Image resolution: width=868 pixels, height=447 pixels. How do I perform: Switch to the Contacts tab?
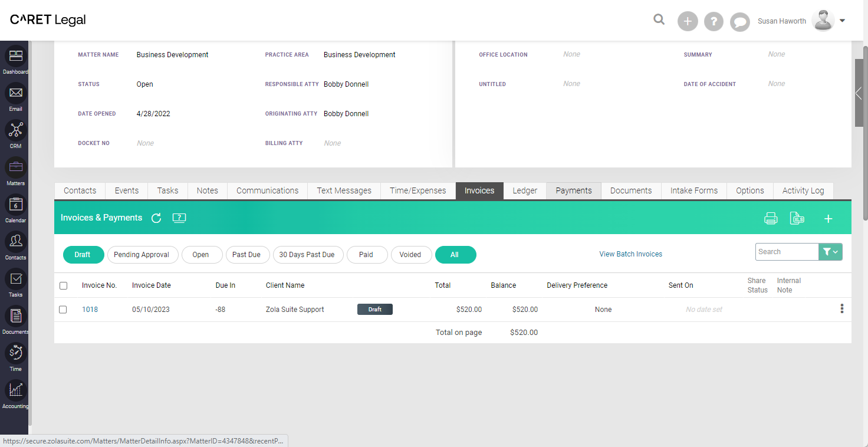tap(80, 190)
